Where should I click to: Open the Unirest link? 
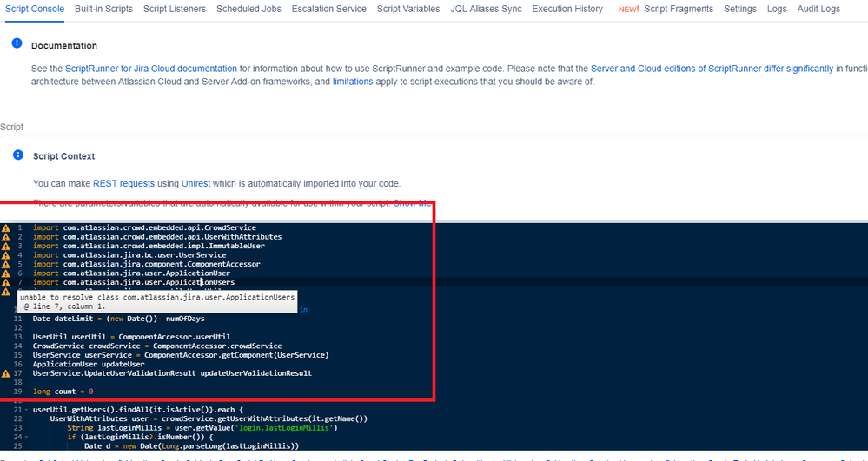pyautogui.click(x=197, y=184)
